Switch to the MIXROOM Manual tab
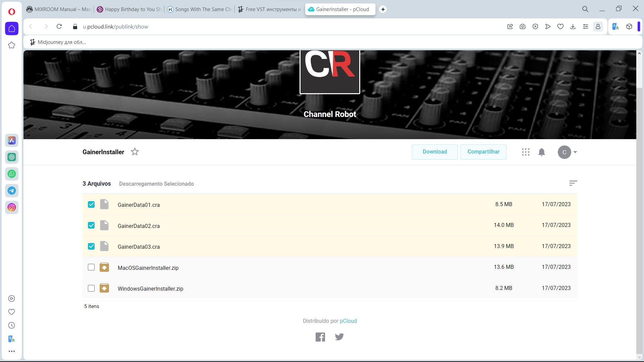 [59, 9]
